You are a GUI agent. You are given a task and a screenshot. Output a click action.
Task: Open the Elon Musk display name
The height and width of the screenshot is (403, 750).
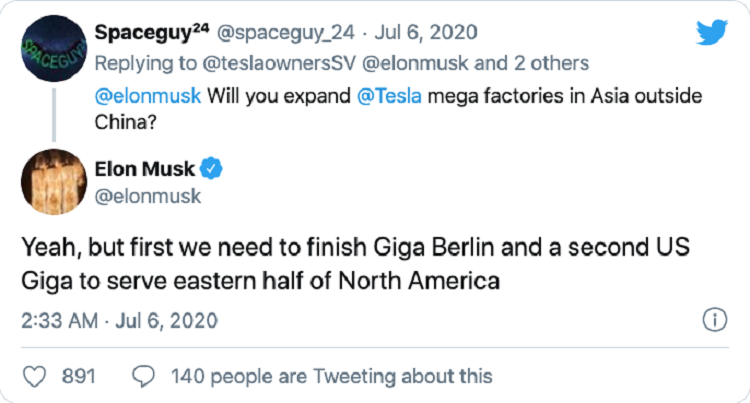coord(146,168)
